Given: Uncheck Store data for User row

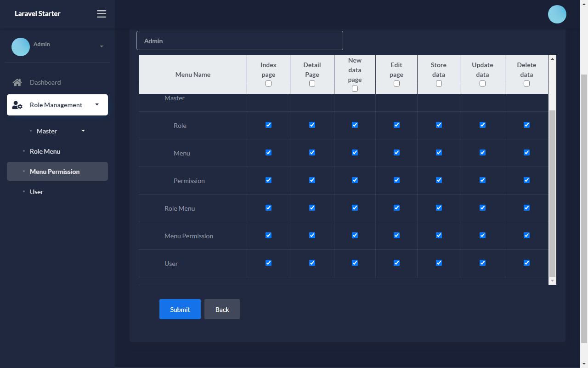Looking at the screenshot, I should pyautogui.click(x=439, y=263).
